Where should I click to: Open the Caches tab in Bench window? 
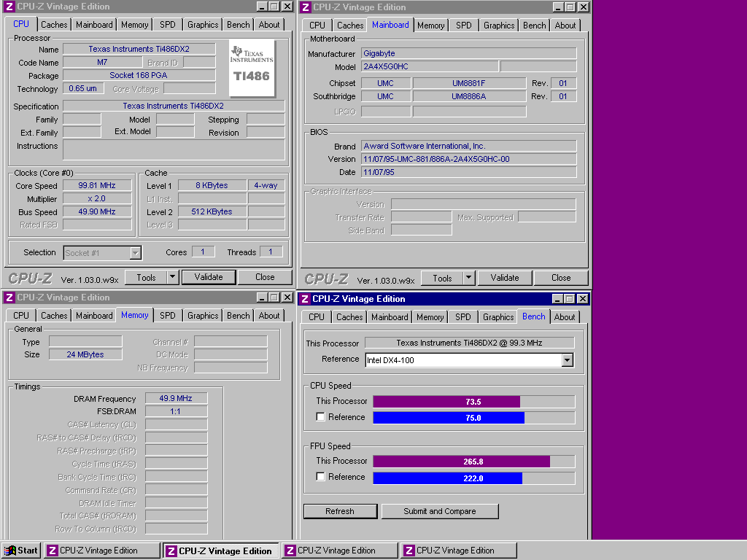[349, 317]
